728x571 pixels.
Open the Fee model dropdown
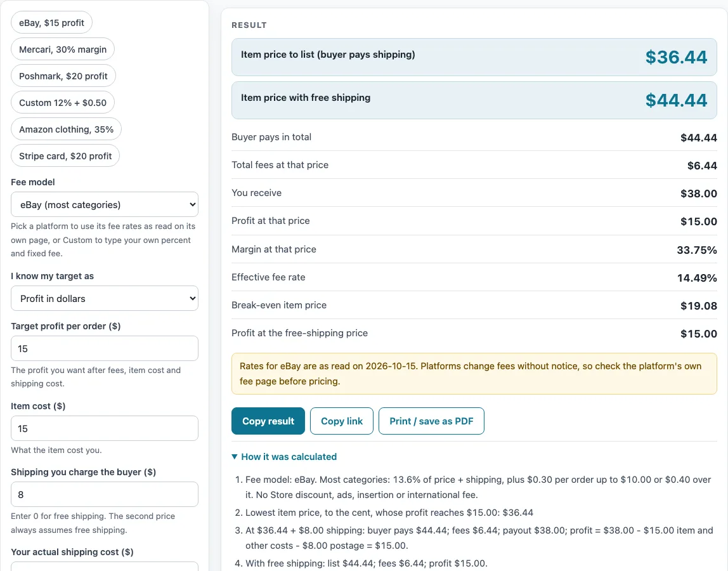pos(105,204)
